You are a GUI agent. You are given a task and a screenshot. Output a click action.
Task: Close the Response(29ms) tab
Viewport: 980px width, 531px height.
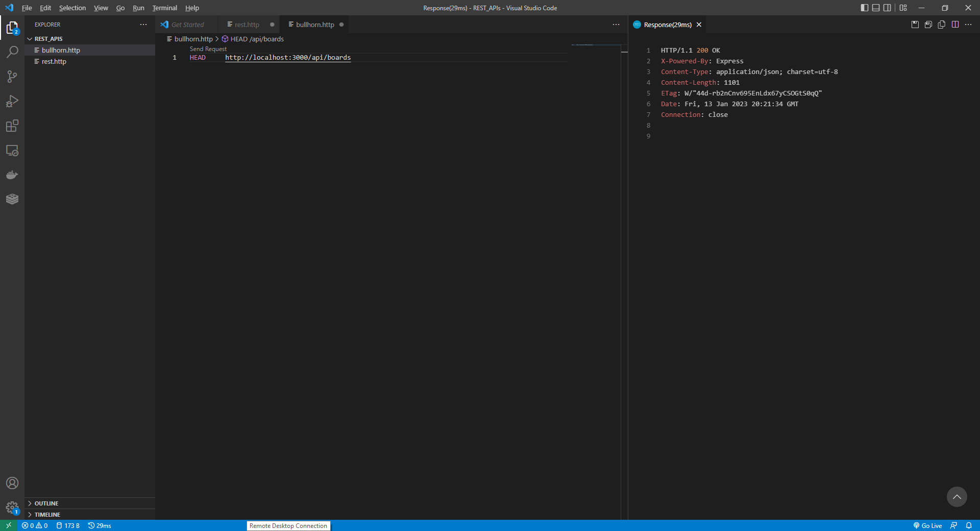[x=699, y=25]
